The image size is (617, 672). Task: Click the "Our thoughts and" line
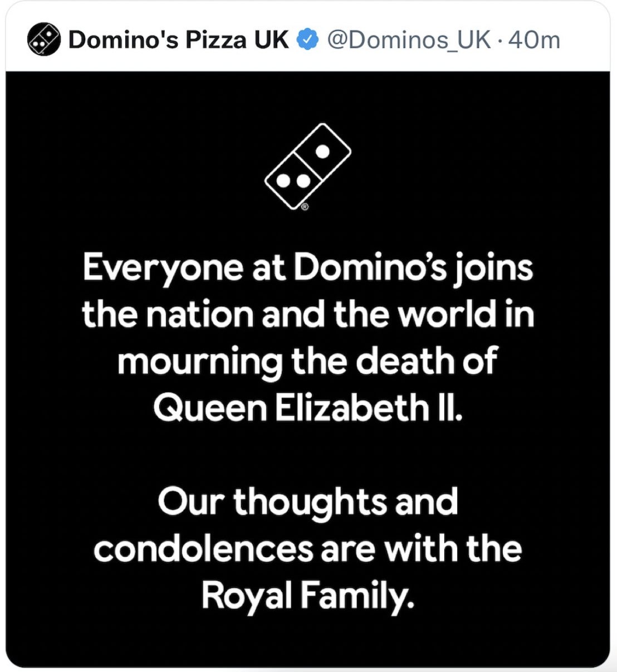[307, 501]
